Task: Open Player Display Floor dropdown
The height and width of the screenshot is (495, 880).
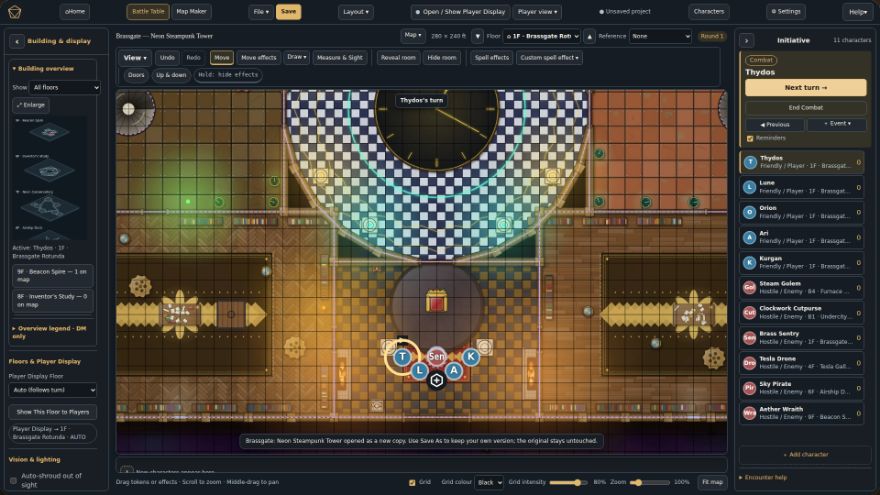Action: pos(53,390)
